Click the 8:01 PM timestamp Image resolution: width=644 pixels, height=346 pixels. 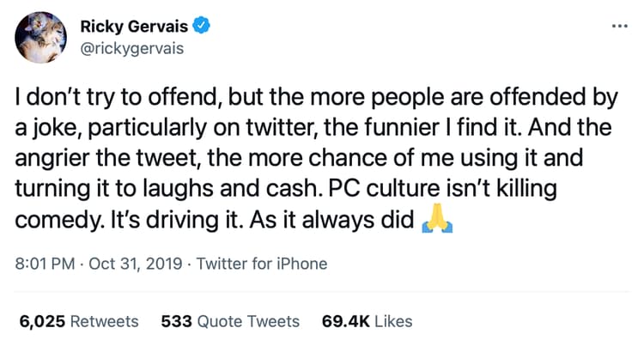pyautogui.click(x=45, y=264)
